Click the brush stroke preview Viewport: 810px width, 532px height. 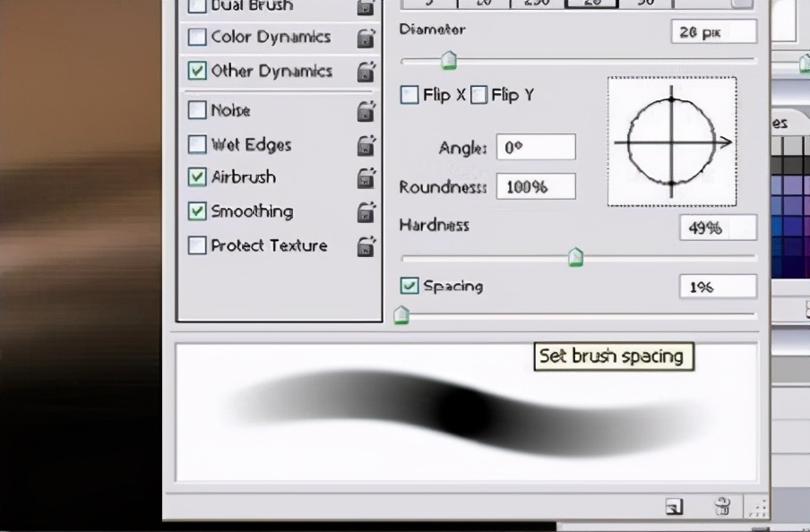pyautogui.click(x=467, y=412)
